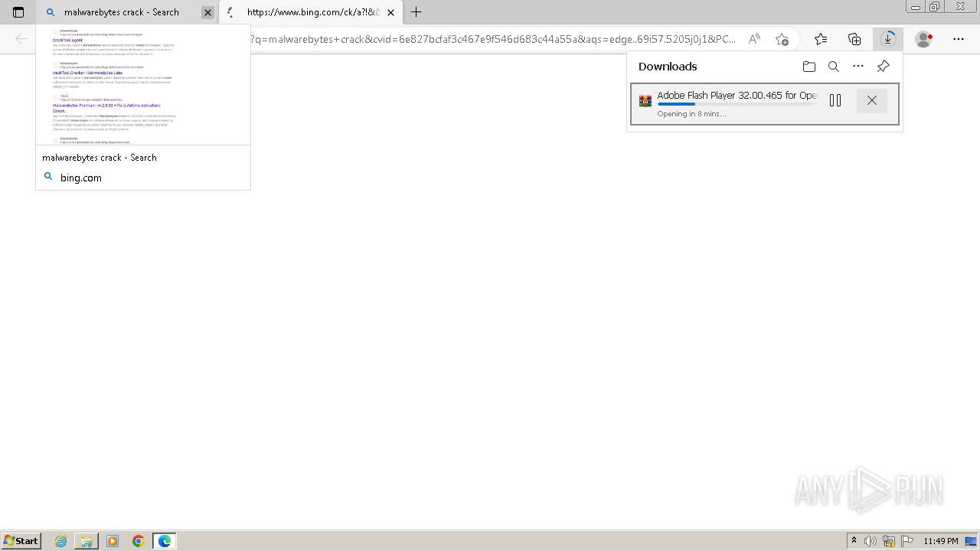Open more options in Downloads panel
The image size is (980, 551).
pyautogui.click(x=858, y=67)
